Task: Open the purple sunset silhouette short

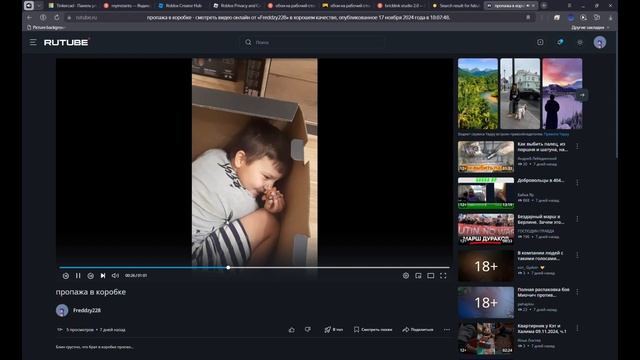Action: [562, 93]
